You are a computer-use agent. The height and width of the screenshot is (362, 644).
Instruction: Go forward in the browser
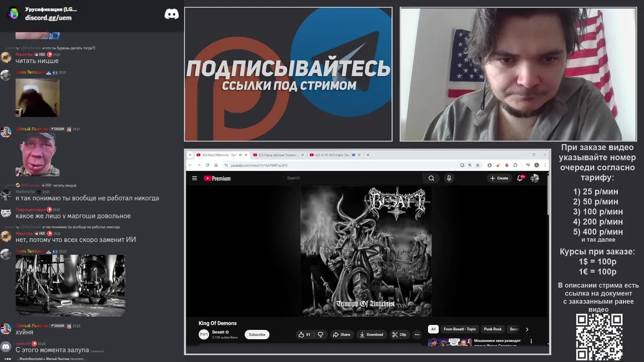(199, 165)
